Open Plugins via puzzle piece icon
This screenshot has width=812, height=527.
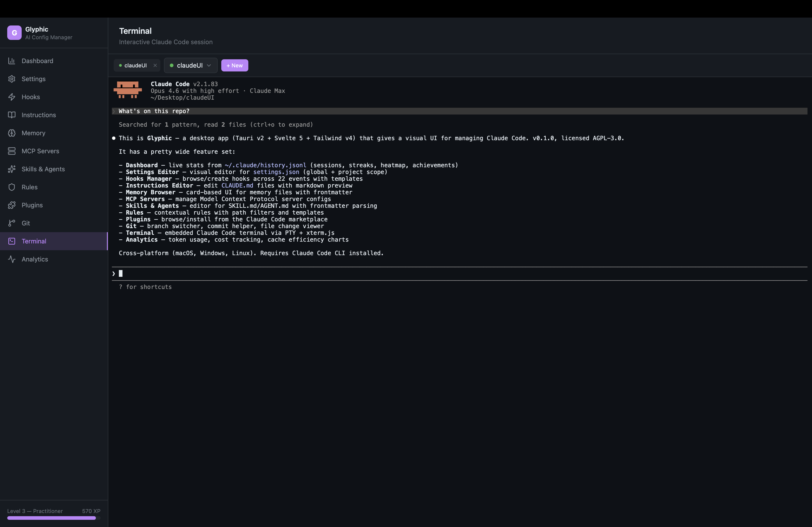pyautogui.click(x=12, y=205)
